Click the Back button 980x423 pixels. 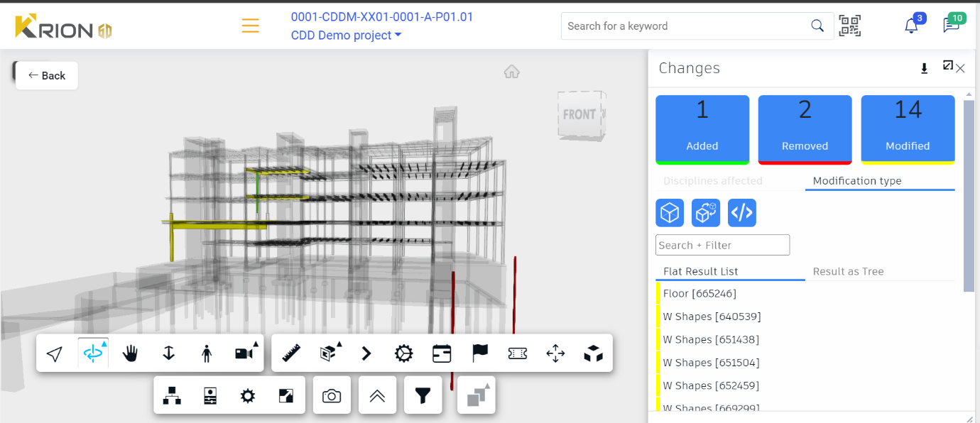(47, 76)
